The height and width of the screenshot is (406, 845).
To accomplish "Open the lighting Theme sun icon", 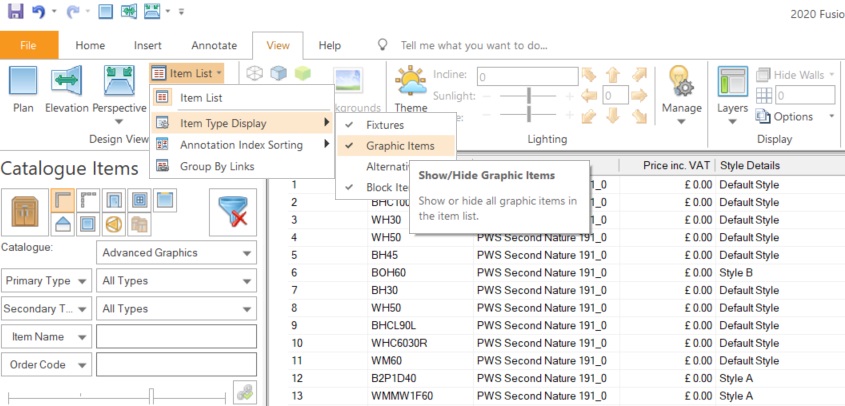I will [x=411, y=81].
